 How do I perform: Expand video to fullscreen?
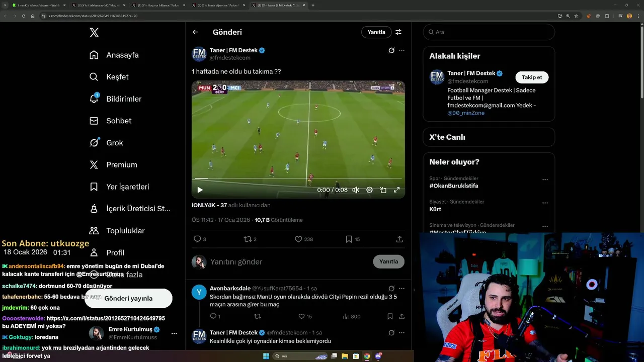(396, 190)
